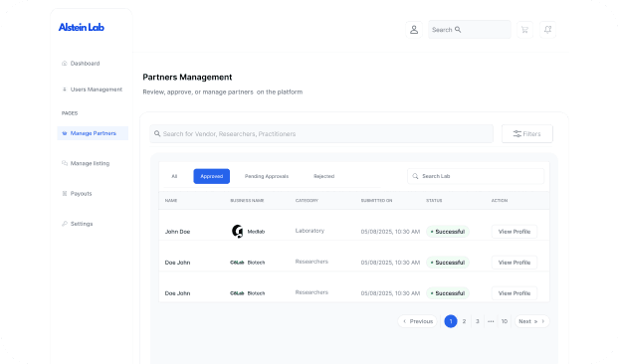Go to the Previous page
Screen dimensions: 619x364
pyautogui.click(x=418, y=321)
